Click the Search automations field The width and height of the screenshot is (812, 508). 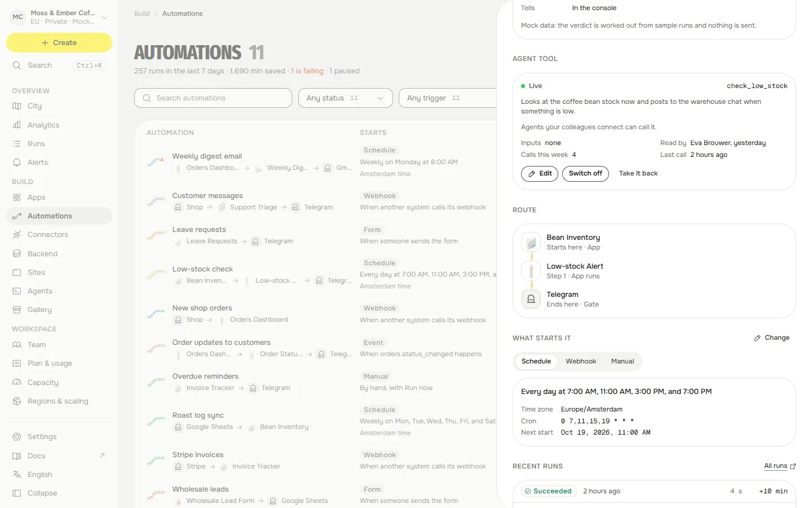click(213, 98)
